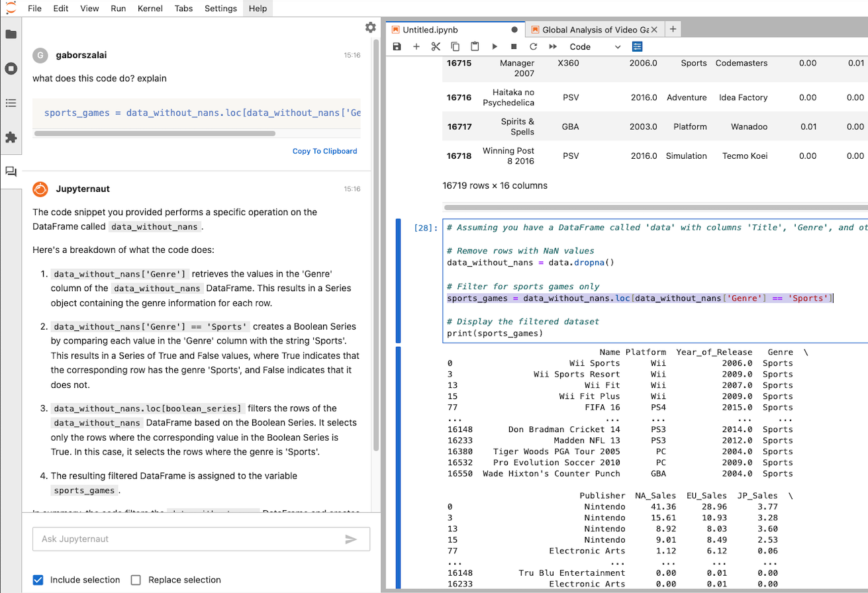Open the File Browser sidebar
Image resolution: width=868 pixels, height=593 pixels.
point(11,34)
